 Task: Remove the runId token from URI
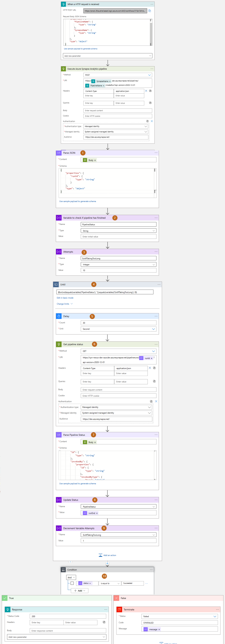pyautogui.click(x=151, y=358)
